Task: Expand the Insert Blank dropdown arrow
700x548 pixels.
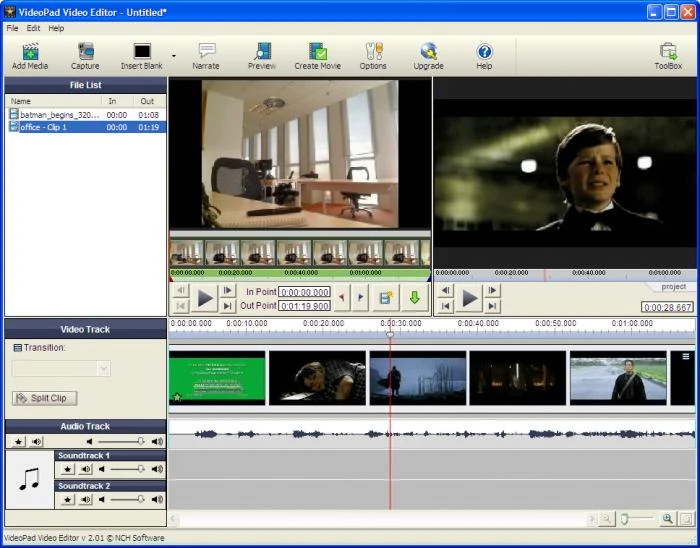Action: pos(174,56)
